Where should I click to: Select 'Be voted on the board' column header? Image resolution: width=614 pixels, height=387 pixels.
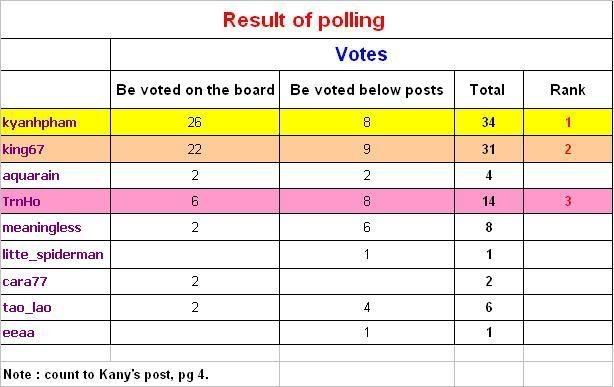click(x=195, y=90)
